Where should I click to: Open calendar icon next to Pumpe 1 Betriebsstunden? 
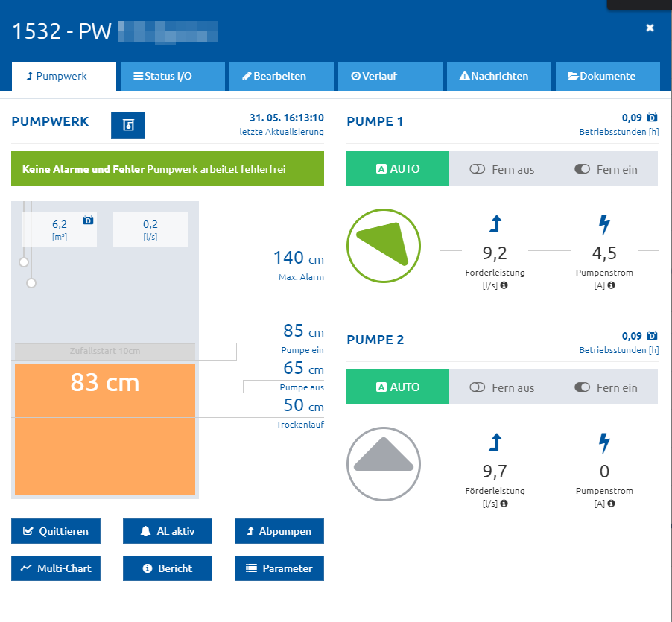[652, 118]
